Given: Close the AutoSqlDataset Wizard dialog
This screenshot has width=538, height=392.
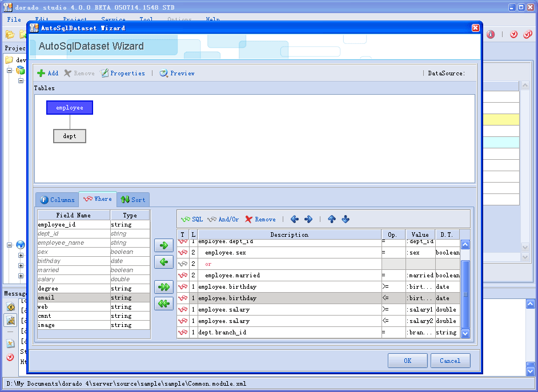Looking at the screenshot, I should point(475,28).
